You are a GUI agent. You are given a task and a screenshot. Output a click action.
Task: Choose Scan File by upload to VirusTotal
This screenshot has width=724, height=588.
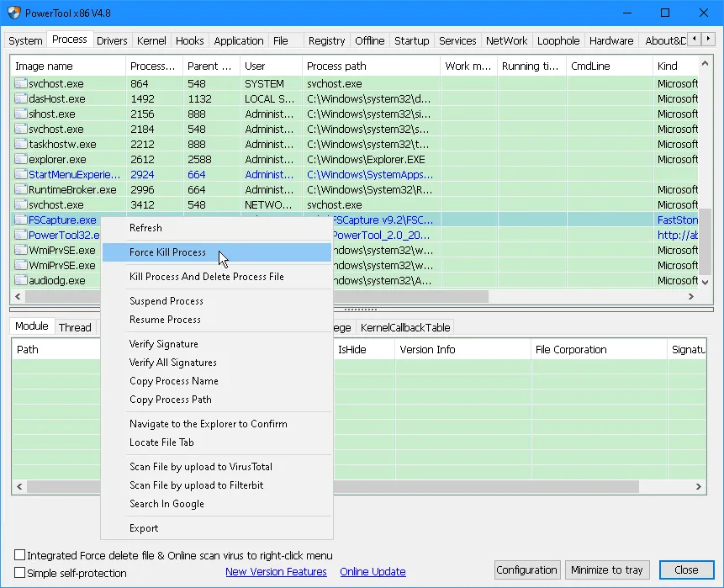click(200, 467)
